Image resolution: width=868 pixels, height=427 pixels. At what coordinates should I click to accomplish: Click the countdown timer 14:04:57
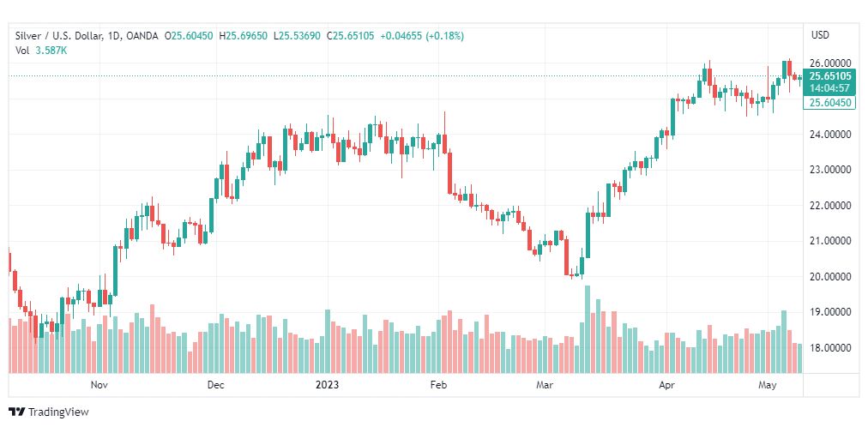pyautogui.click(x=829, y=88)
